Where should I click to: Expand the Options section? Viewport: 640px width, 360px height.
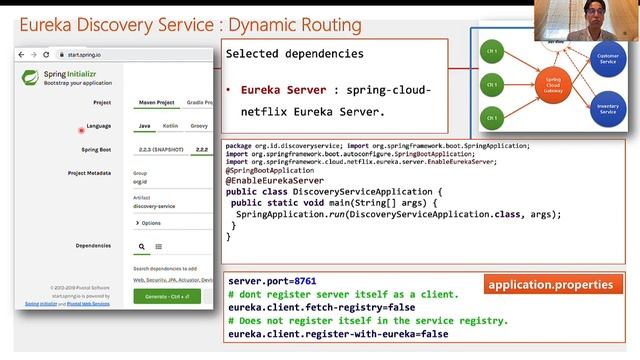(148, 223)
